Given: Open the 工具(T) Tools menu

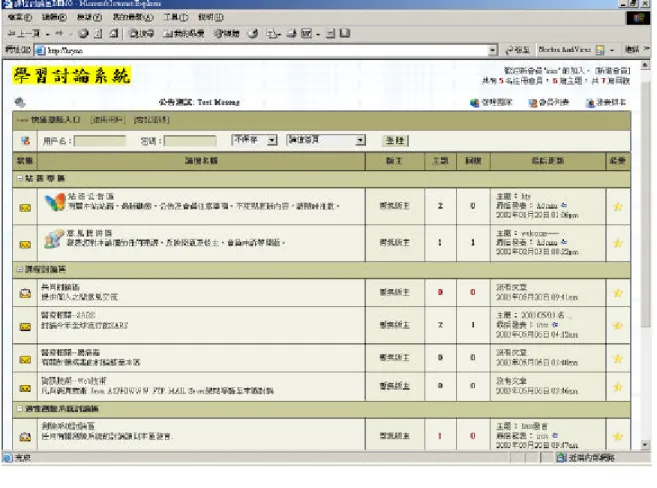Looking at the screenshot, I should tap(176, 18).
